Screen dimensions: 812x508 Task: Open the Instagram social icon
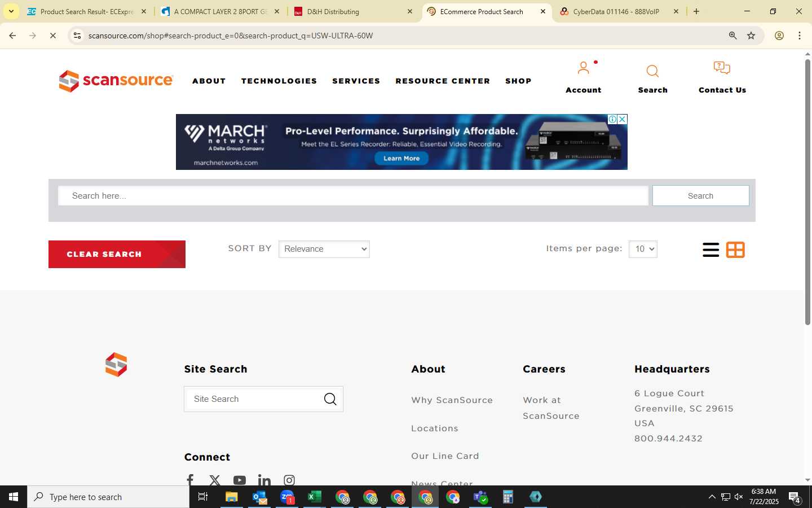[x=289, y=480]
